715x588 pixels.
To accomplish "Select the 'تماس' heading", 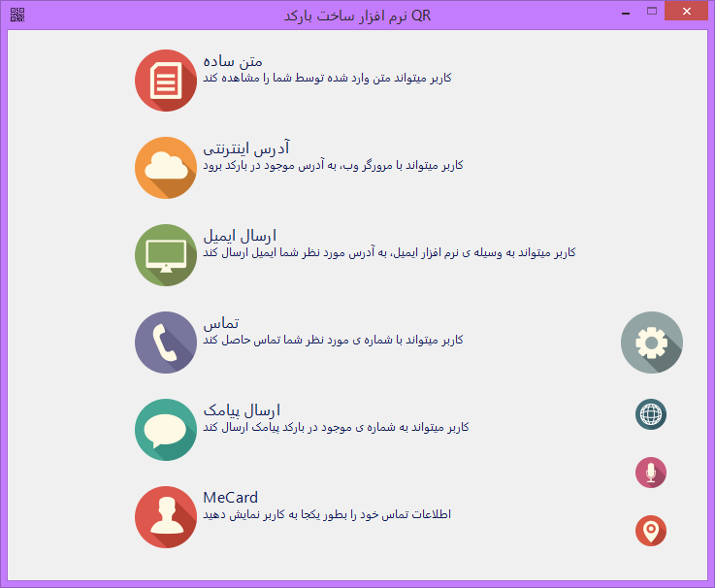I will (221, 323).
